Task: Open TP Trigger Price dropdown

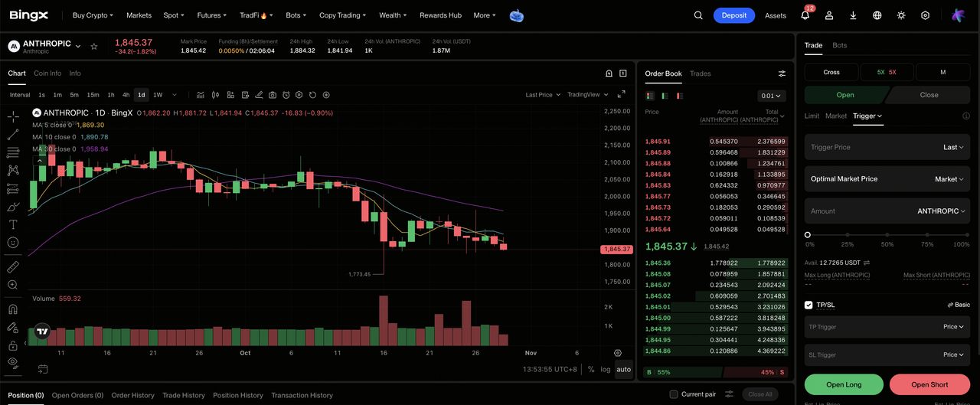Action: (953, 327)
